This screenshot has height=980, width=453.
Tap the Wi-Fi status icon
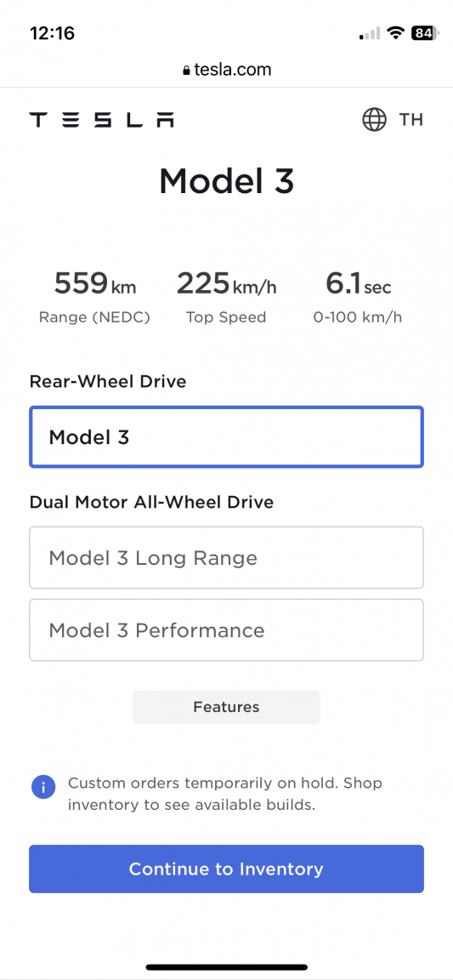click(395, 33)
